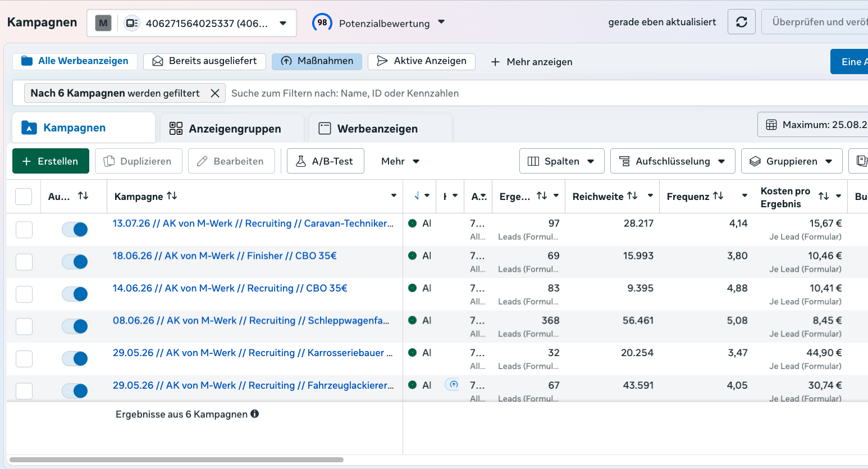The height and width of the screenshot is (469, 868).
Task: Click the recommendation icon in Fahrzeuglackierer row
Action: coord(452,385)
